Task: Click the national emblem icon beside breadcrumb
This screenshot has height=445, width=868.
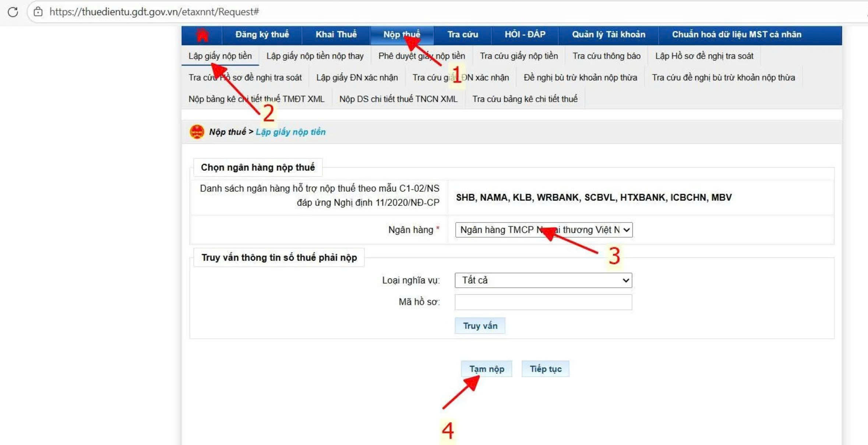Action: tap(197, 132)
